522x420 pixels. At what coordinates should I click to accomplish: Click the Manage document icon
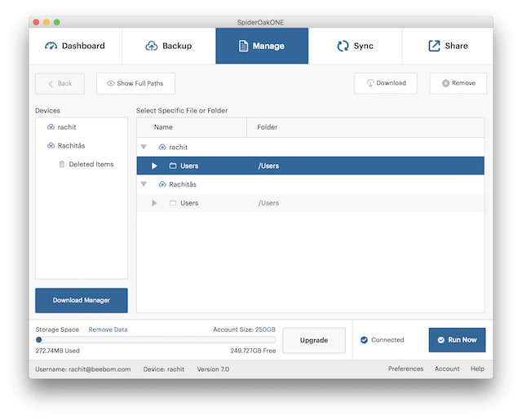tap(243, 46)
